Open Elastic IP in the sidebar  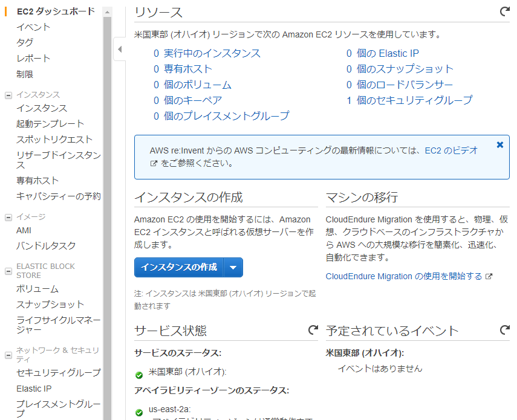[34, 389]
